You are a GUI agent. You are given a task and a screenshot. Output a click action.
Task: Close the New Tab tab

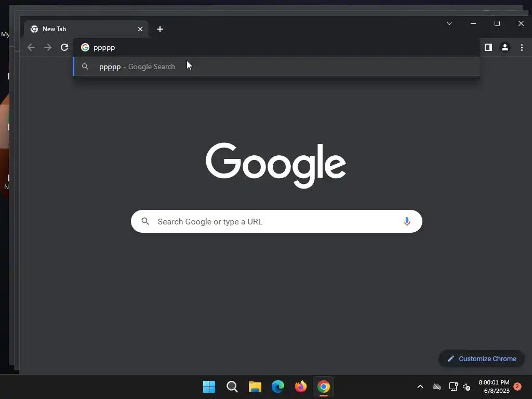pos(140,29)
